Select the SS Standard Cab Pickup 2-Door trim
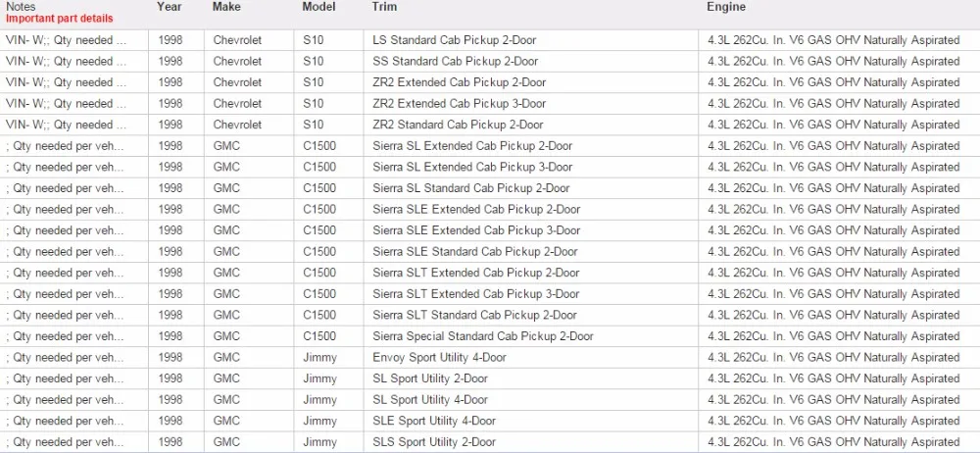The height and width of the screenshot is (453, 980). pos(455,62)
